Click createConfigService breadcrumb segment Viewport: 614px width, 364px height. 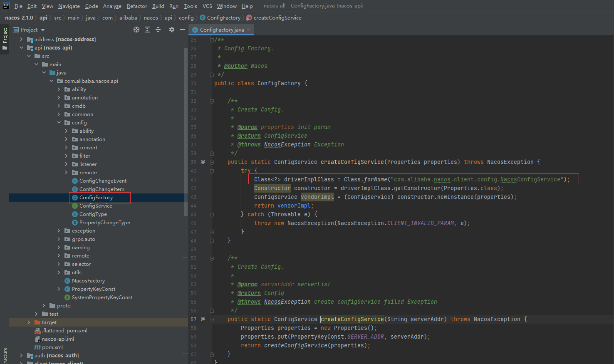click(x=277, y=18)
